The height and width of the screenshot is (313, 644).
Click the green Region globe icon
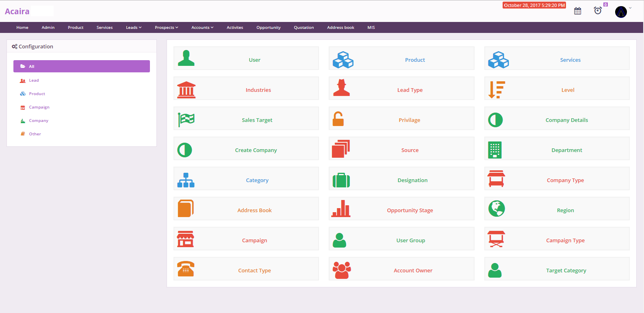(497, 209)
